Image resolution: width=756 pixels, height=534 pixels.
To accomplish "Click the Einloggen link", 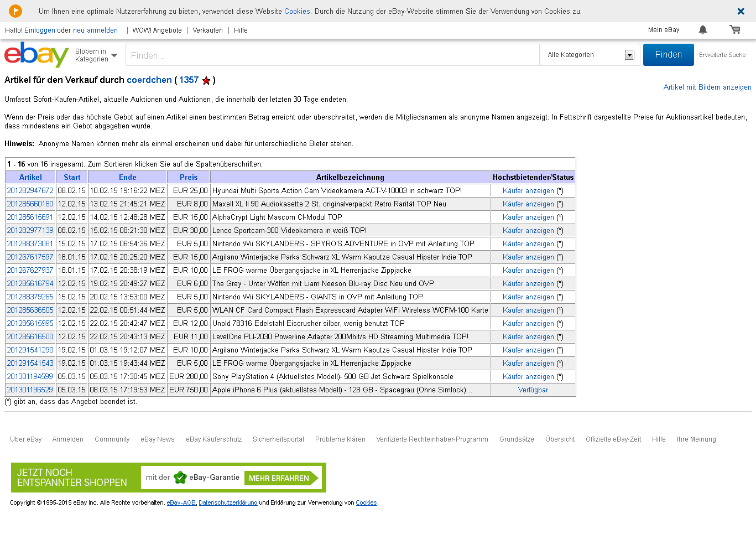I will click(x=40, y=30).
